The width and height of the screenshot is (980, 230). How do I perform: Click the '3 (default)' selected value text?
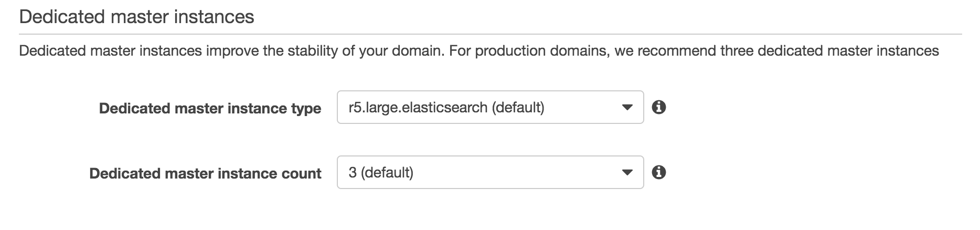(381, 172)
